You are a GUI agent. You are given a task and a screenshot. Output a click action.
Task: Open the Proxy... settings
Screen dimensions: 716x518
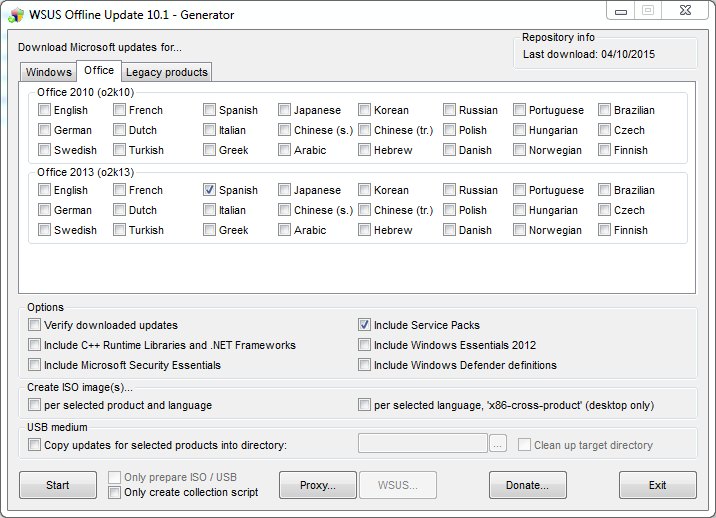tap(314, 485)
